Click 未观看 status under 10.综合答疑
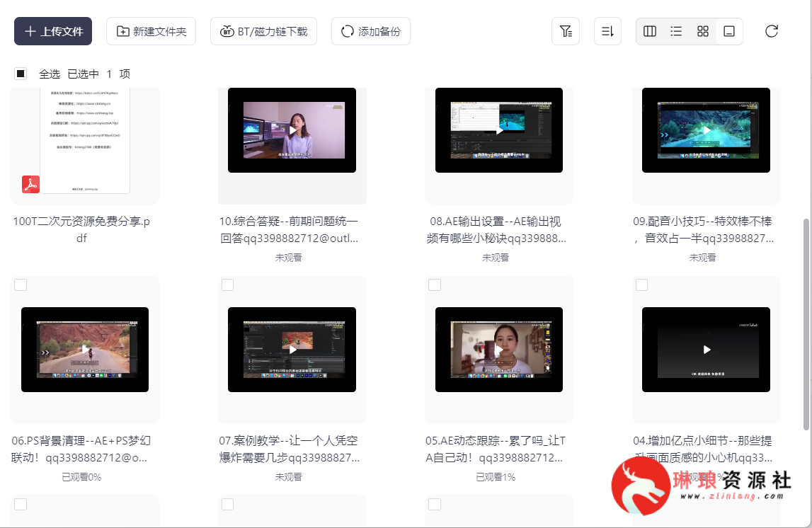 coord(288,257)
